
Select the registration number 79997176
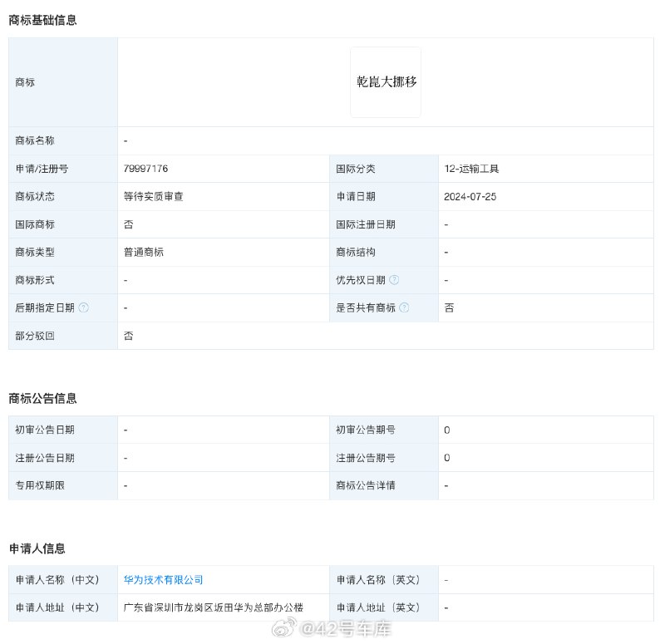[x=146, y=169]
